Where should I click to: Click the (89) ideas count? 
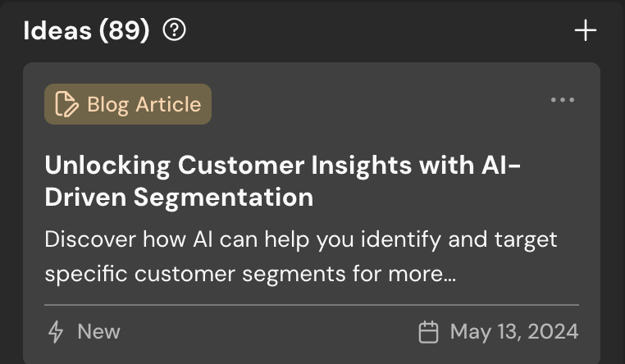point(124,31)
